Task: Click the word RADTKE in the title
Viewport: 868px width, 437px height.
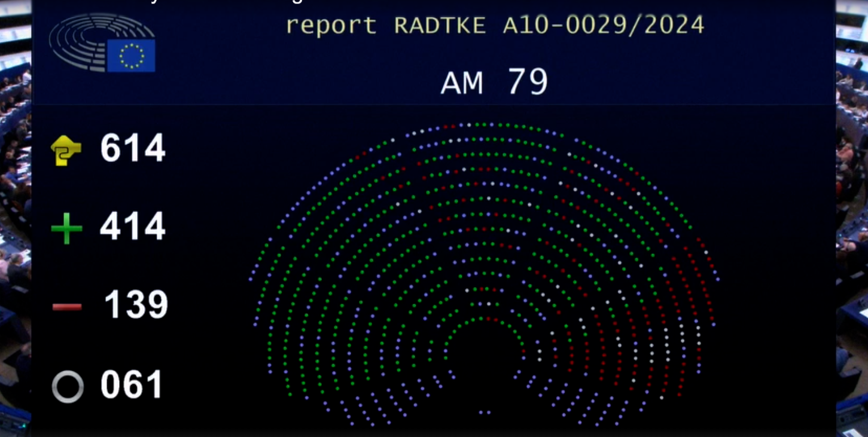Action: [440, 26]
